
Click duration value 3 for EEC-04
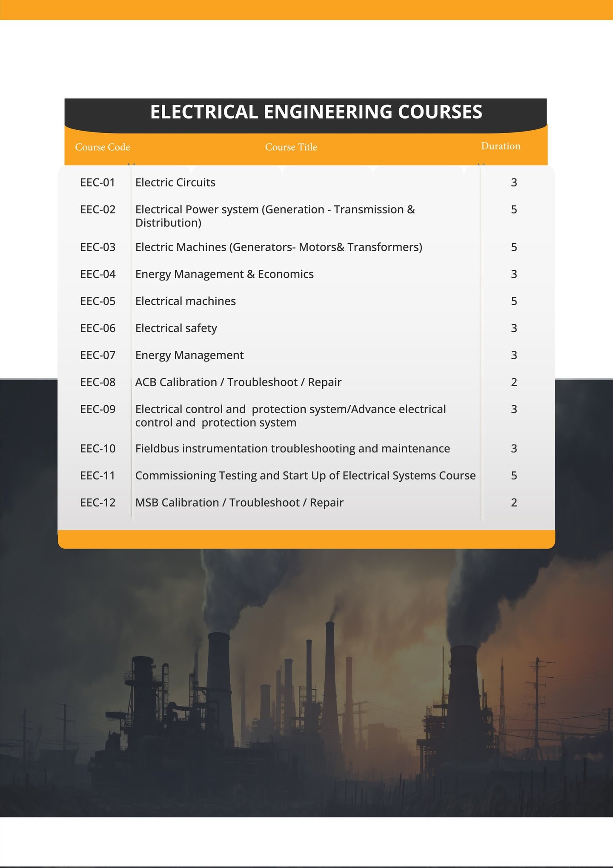[x=514, y=274]
